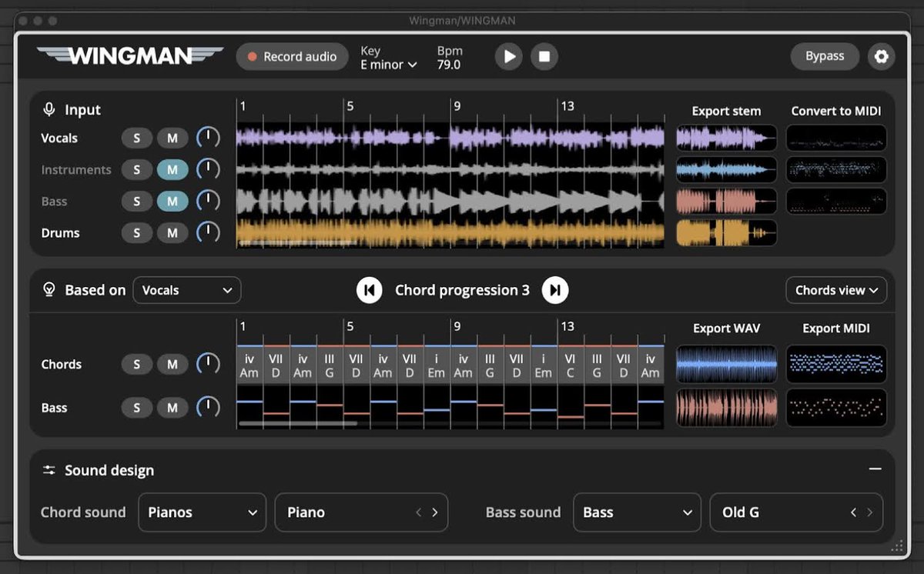Viewport: 924px width, 574px height.
Task: Open the Chords view dropdown
Action: point(836,290)
